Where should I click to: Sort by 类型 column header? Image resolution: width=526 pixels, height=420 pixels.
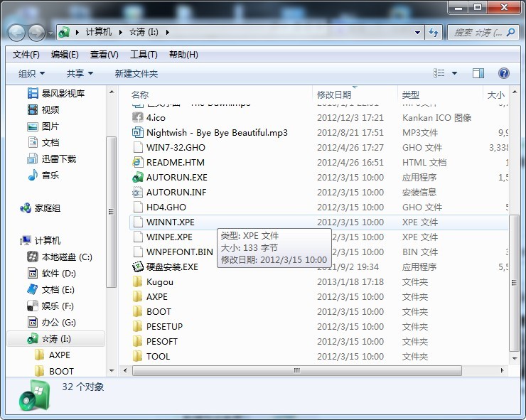[411, 95]
